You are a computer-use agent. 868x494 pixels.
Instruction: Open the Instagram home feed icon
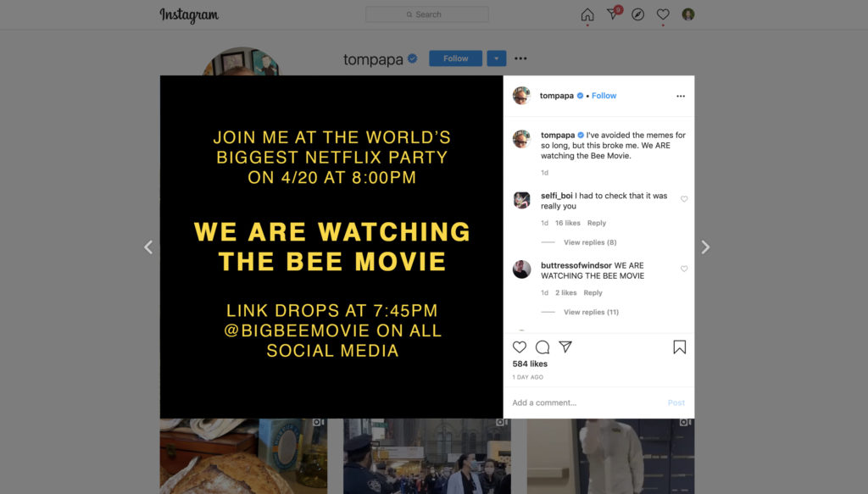click(x=587, y=14)
